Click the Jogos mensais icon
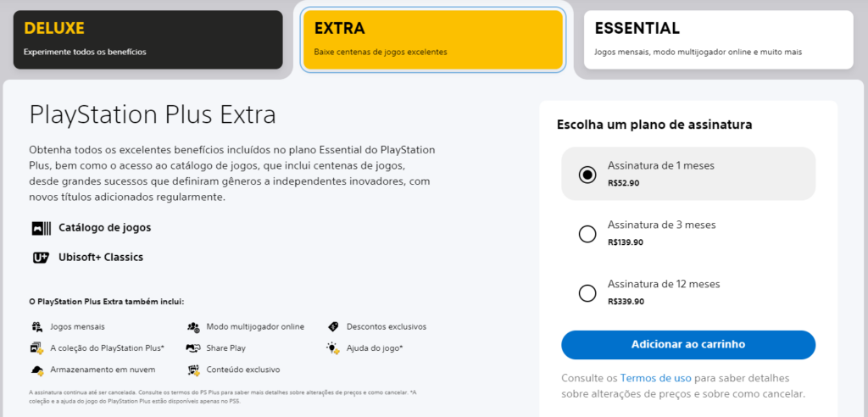This screenshot has height=417, width=868. (36, 326)
